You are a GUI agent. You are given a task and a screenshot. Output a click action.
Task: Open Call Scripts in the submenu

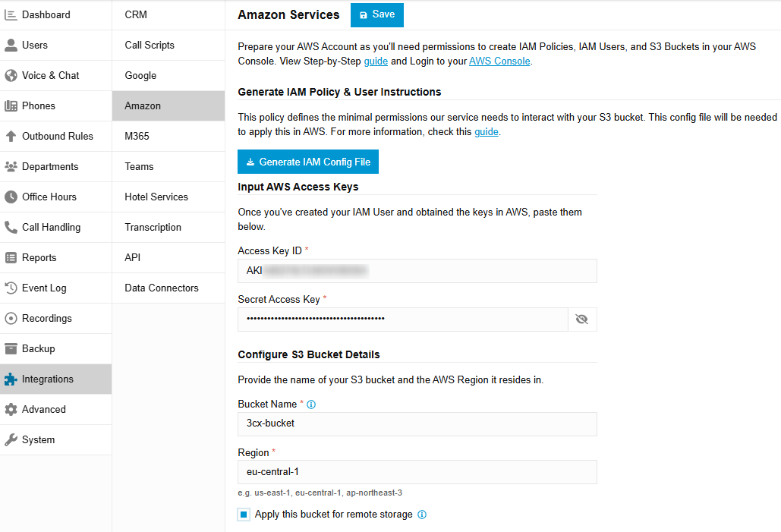tap(168, 46)
